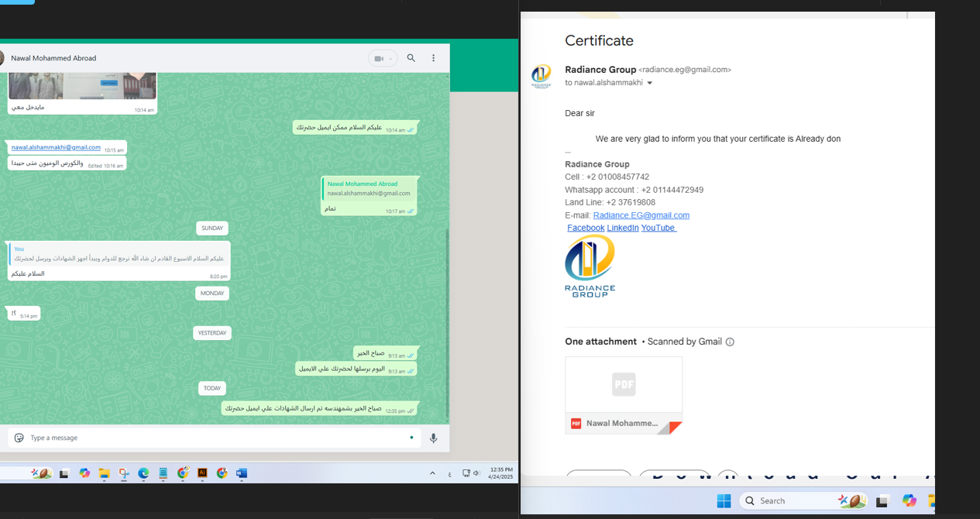The width and height of the screenshot is (980, 519).
Task: Open network status icon in system tray
Action: [x=466, y=473]
